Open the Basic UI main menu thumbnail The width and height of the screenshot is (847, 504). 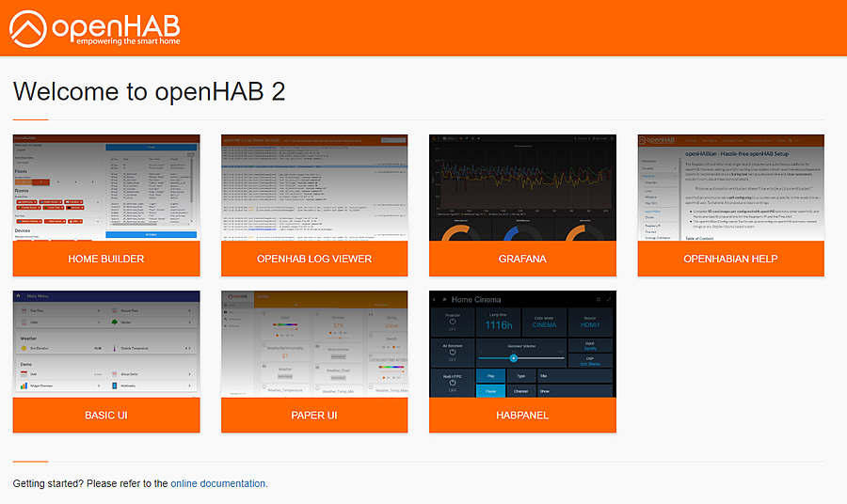pyautogui.click(x=106, y=343)
